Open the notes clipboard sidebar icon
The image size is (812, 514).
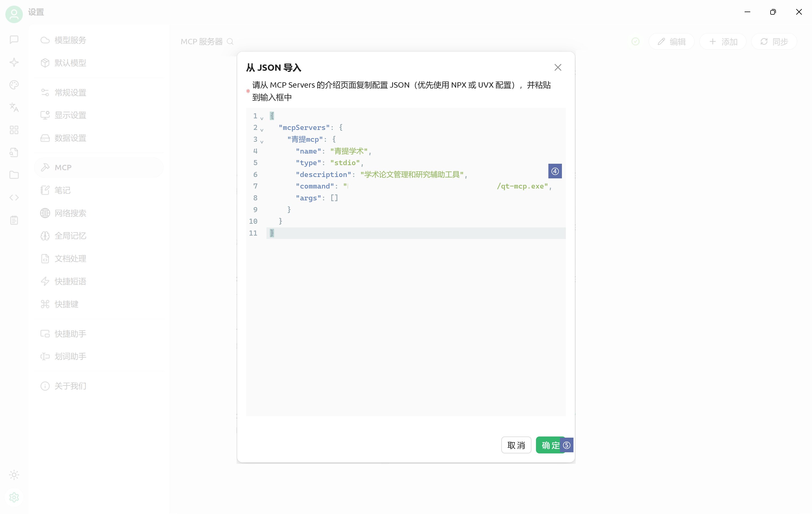pos(14,220)
